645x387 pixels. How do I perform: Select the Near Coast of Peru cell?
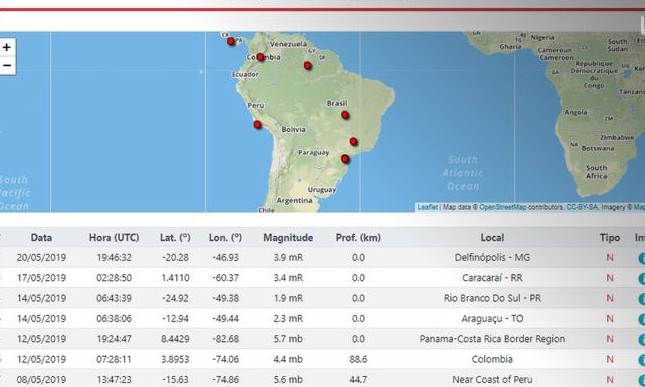coord(492,380)
